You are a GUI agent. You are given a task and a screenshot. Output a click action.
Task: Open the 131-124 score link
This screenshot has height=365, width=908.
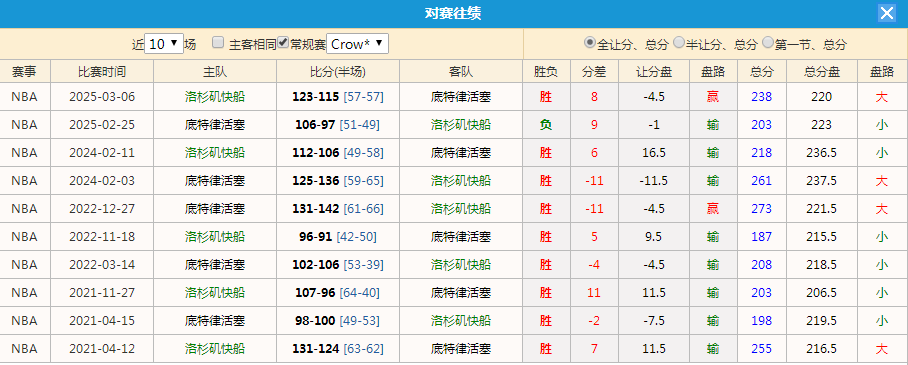point(316,349)
